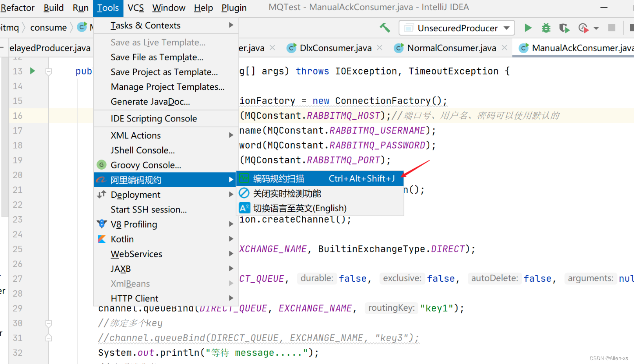The image size is (634, 364).
Task: Expand the Tasks & Contexts submenu
Action: click(x=166, y=25)
